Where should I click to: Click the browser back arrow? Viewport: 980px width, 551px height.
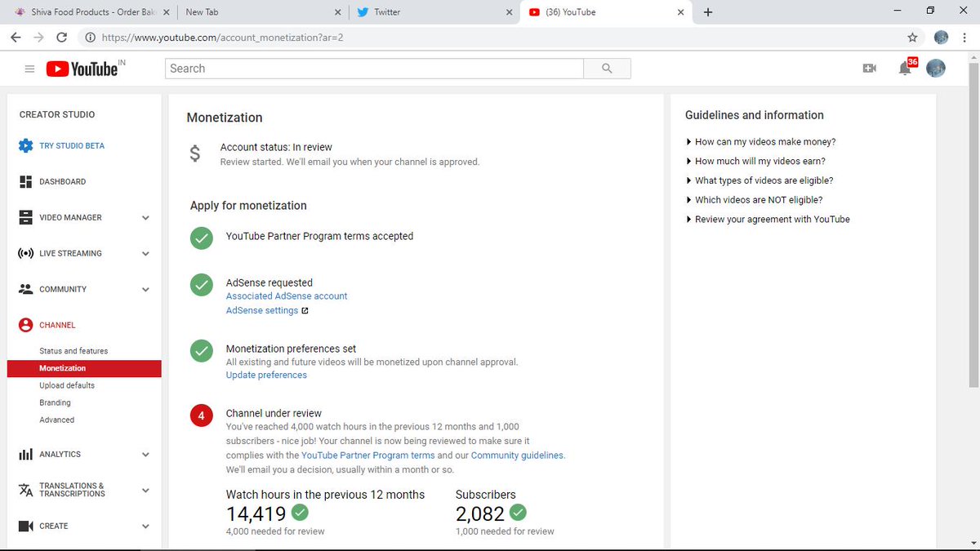click(16, 38)
